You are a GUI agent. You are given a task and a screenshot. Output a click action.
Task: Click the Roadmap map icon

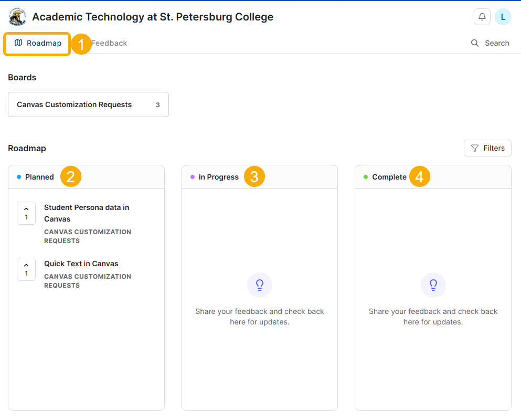(x=18, y=43)
